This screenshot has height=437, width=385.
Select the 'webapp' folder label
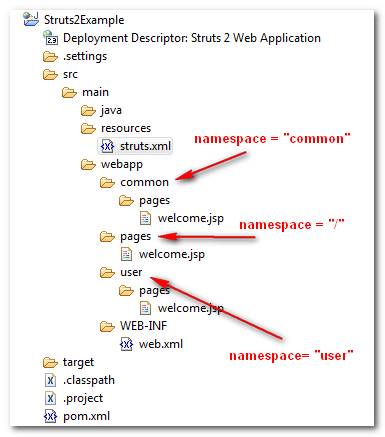point(122,164)
